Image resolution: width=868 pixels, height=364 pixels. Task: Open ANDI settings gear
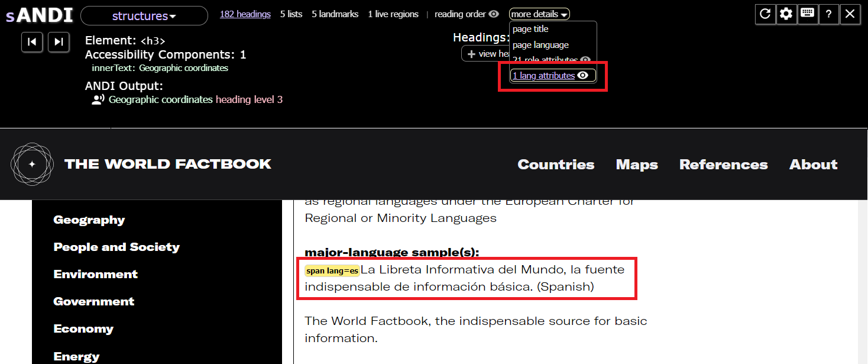pyautogui.click(x=786, y=14)
